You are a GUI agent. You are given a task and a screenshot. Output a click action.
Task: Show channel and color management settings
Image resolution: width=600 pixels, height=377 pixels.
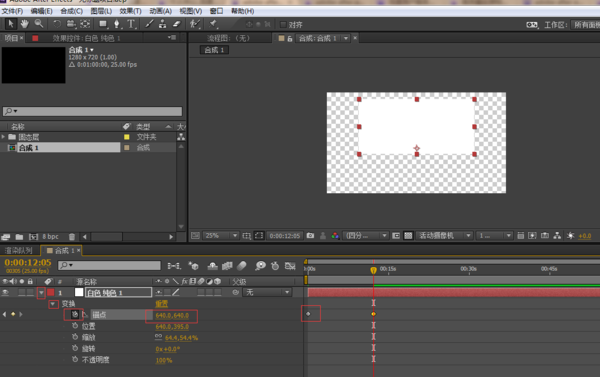(x=335, y=235)
